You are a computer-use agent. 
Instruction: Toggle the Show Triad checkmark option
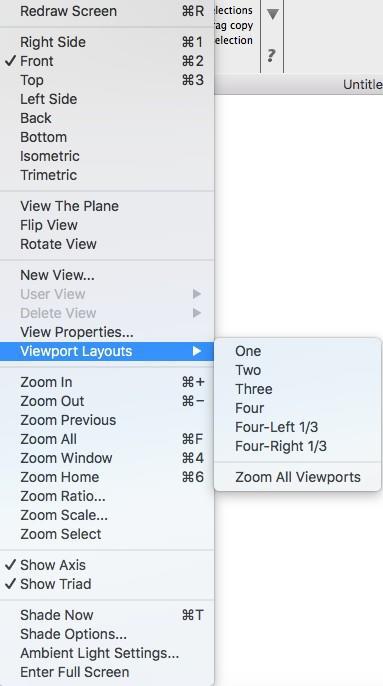(x=107, y=584)
